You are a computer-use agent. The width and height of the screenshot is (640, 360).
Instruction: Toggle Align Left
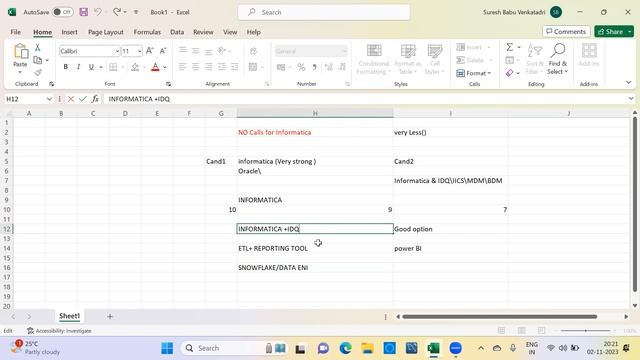tap(182, 67)
